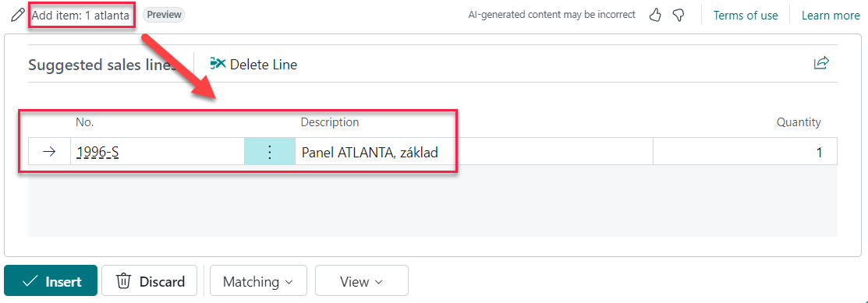Expand the View dropdown
Screen dimensions: 868x303
point(362,281)
